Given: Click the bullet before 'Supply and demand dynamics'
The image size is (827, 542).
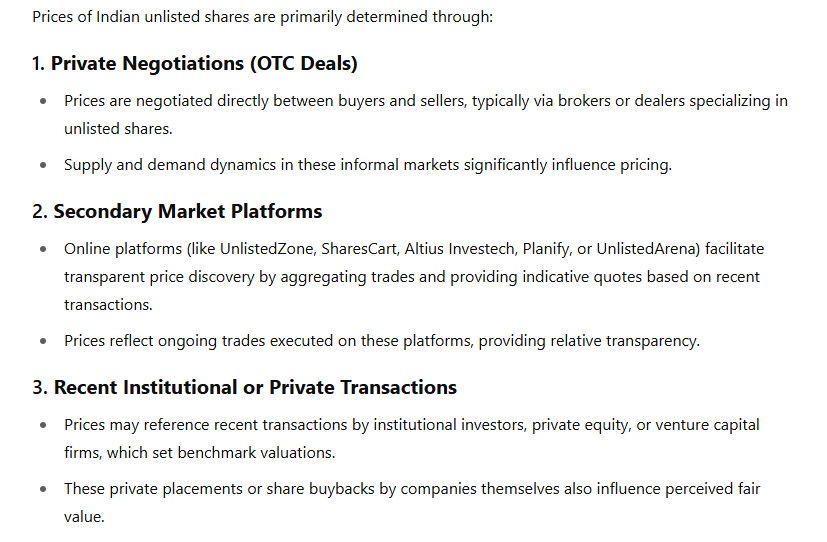Looking at the screenshot, I should pyautogui.click(x=43, y=166).
